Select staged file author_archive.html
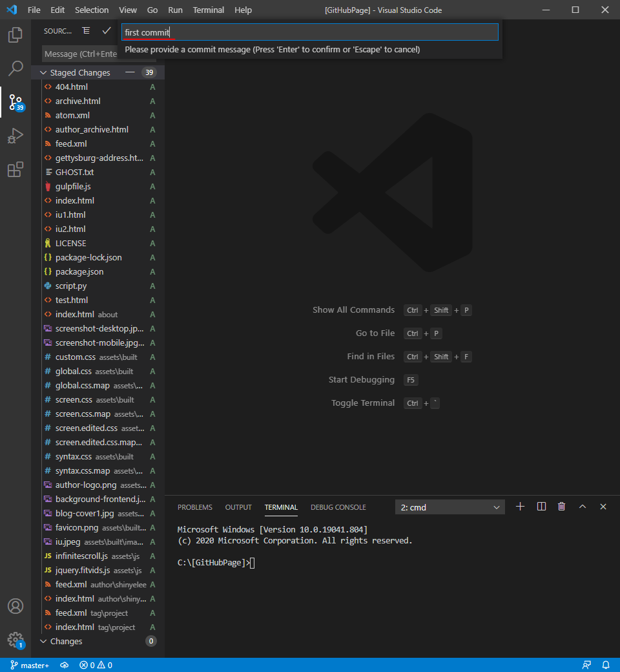The width and height of the screenshot is (620, 672). (92, 129)
